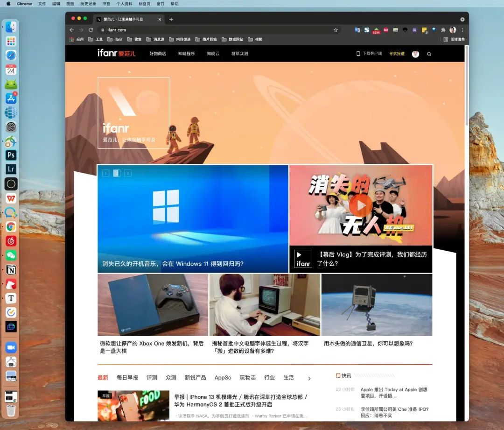This screenshot has height=430, width=504.
Task: Go back to the previous page
Action: pyautogui.click(x=72, y=30)
